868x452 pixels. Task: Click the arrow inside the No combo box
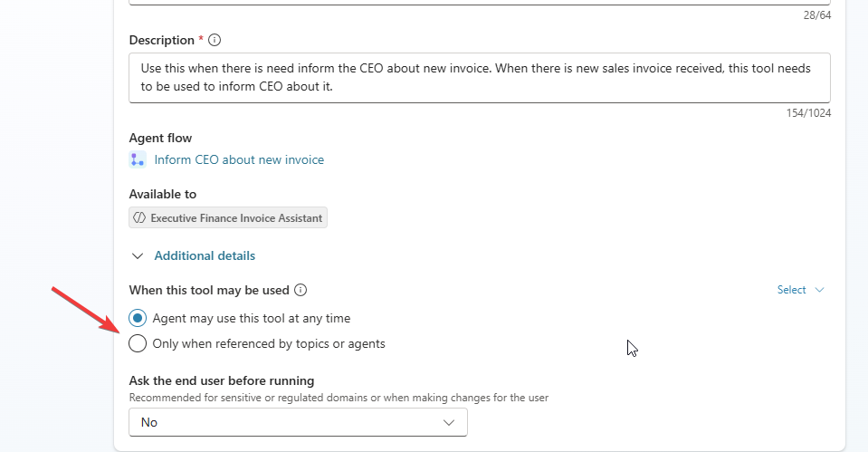pos(449,422)
